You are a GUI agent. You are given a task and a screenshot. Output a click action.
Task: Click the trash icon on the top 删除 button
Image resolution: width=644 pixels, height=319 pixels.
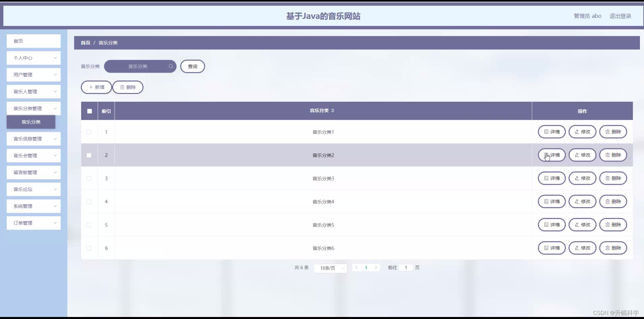click(x=122, y=87)
